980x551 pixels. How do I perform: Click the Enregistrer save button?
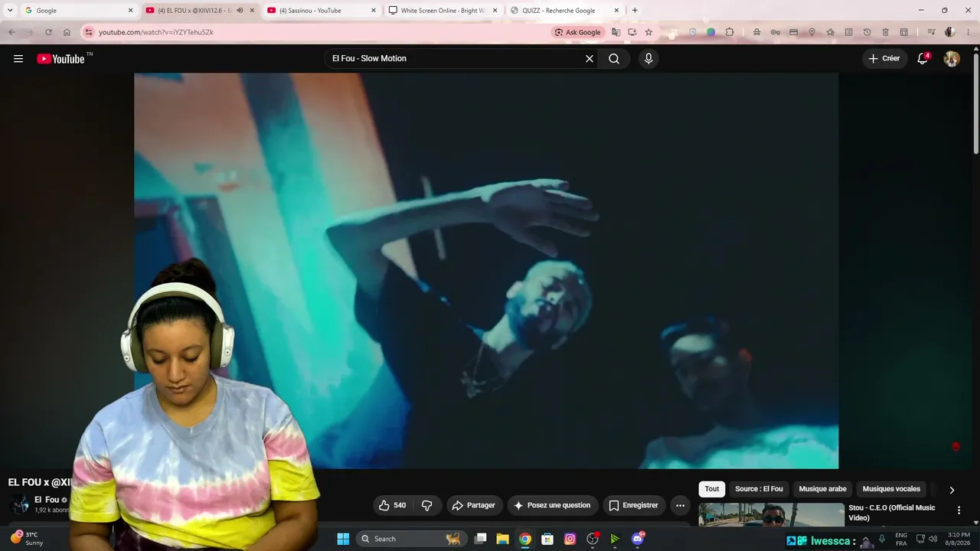coord(634,505)
